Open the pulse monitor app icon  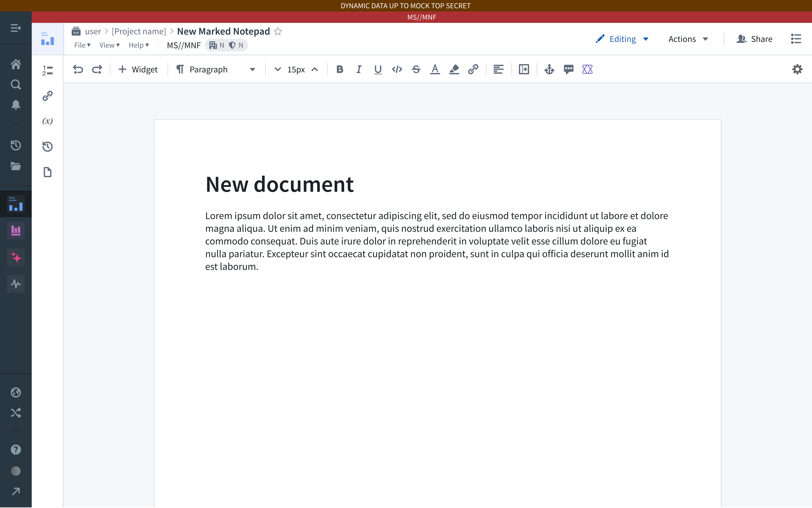pos(16,284)
